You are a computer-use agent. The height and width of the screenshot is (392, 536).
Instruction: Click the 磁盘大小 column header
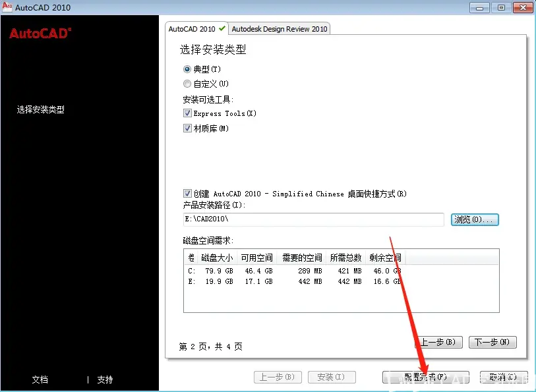tap(217, 258)
